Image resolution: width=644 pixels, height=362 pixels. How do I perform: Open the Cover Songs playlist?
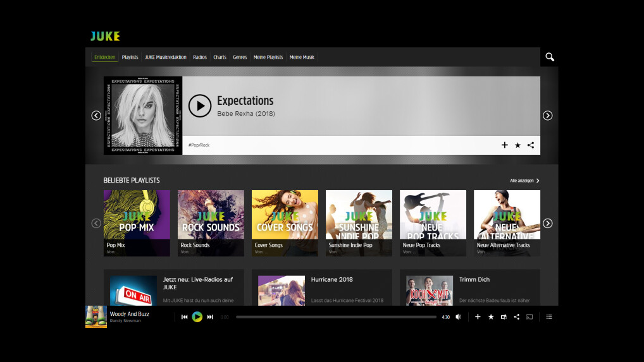click(285, 224)
